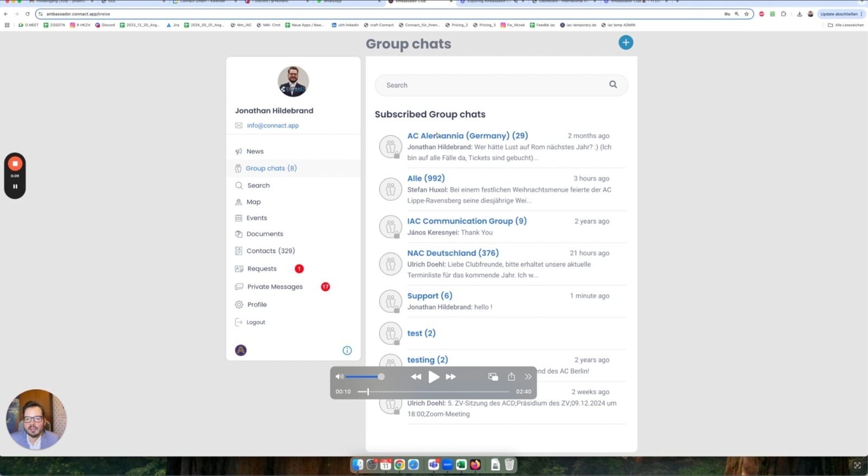Open Excel from the Dock
The width and height of the screenshot is (868, 476).
(461, 465)
